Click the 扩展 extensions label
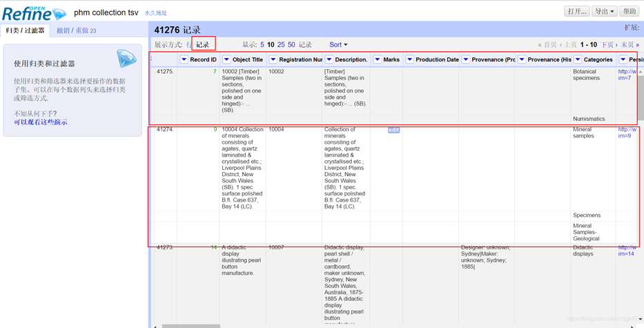Viewport: 644px width, 328px height. click(x=632, y=28)
